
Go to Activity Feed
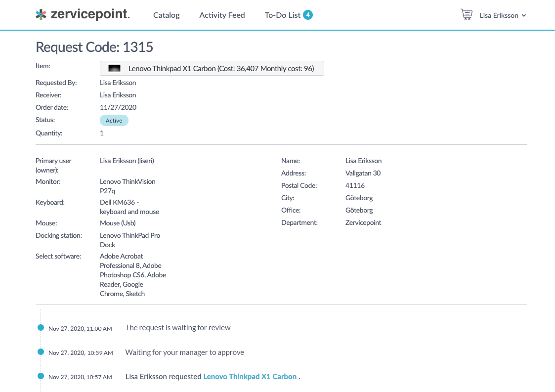pyautogui.click(x=222, y=15)
